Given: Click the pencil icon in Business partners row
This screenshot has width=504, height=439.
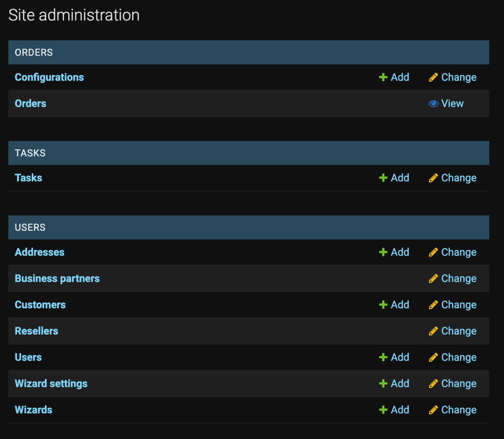Looking at the screenshot, I should (433, 278).
